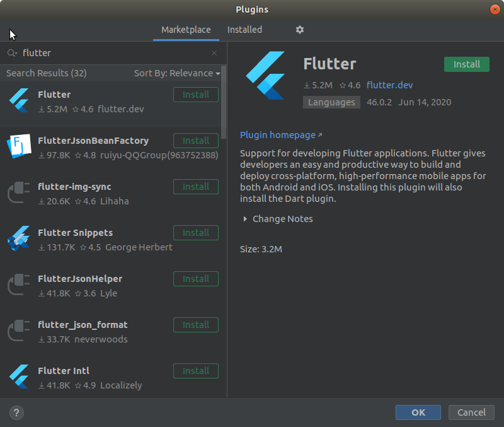Open the plugins settings gear menu
The width and height of the screenshot is (504, 427).
point(299,30)
